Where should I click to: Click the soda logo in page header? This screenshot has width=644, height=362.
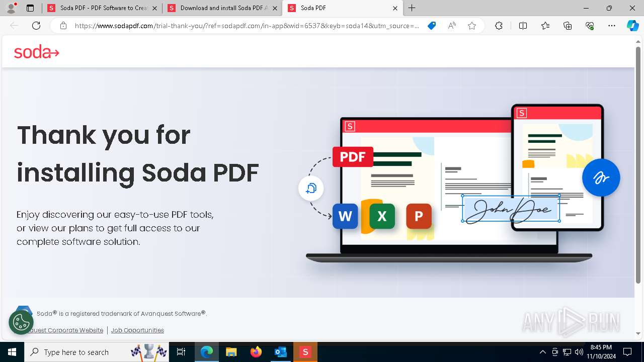point(36,52)
